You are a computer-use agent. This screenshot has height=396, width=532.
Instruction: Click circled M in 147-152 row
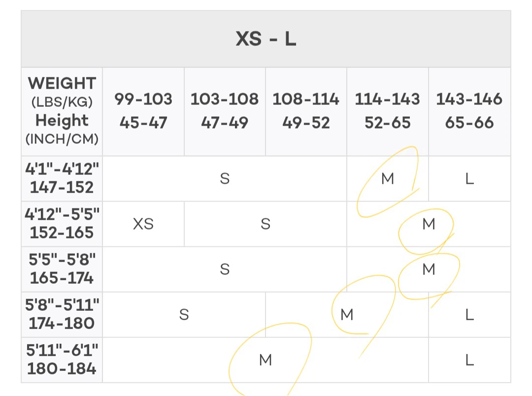pos(388,178)
